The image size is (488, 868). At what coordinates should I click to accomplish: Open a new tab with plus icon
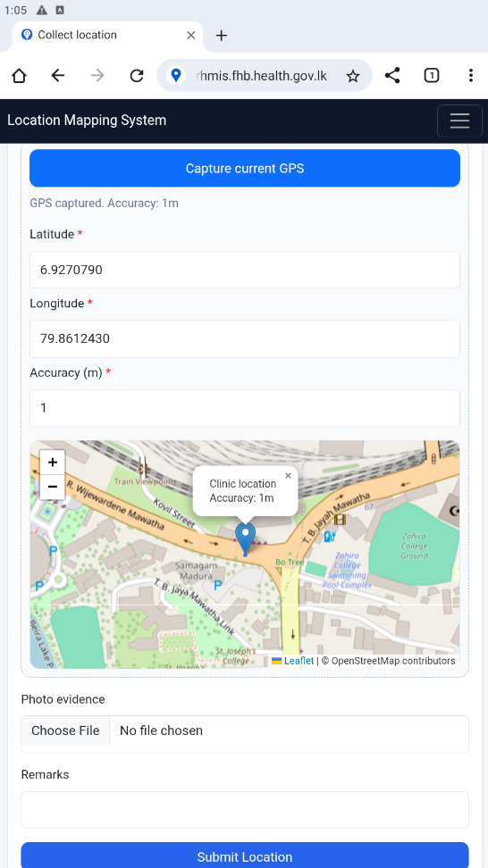(x=221, y=36)
